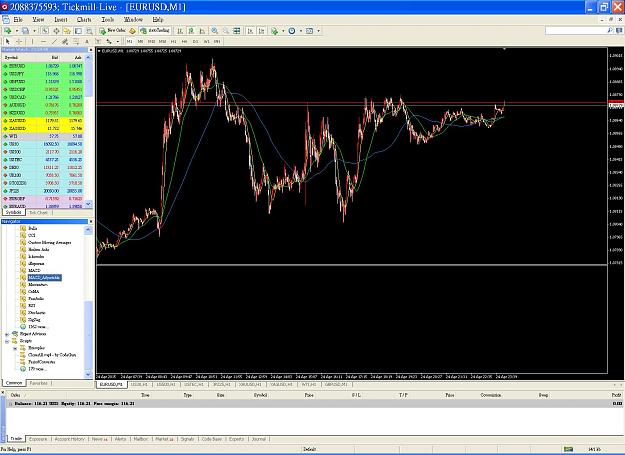This screenshot has width=625, height=455.
Task: Switch timeframe to H4
Action: pos(184,41)
